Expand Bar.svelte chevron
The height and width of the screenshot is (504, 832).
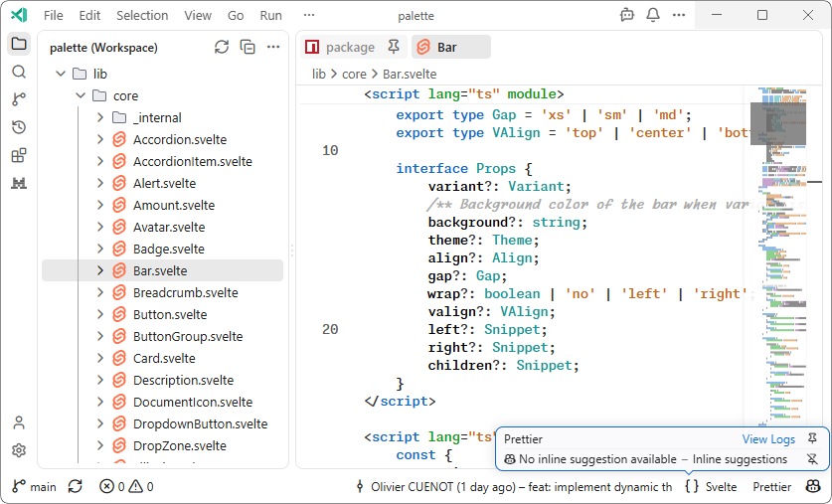100,270
